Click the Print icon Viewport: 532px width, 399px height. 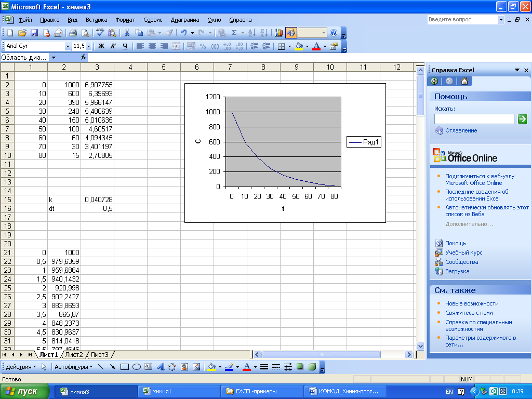coord(73,33)
